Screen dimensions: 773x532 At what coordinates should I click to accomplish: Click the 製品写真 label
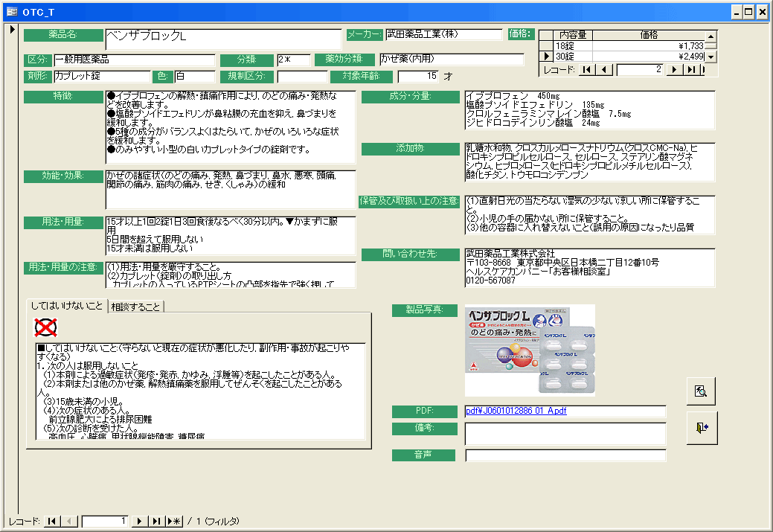[x=425, y=310]
